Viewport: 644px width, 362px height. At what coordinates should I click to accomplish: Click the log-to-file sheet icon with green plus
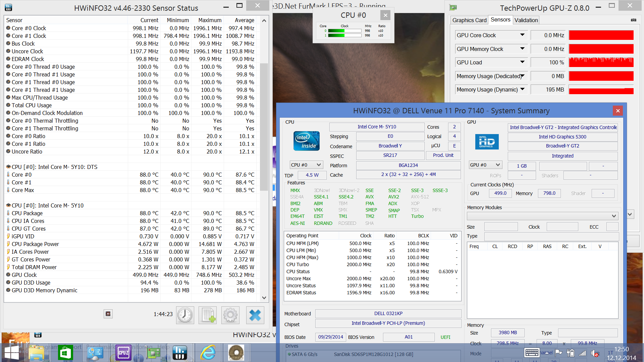[207, 315]
